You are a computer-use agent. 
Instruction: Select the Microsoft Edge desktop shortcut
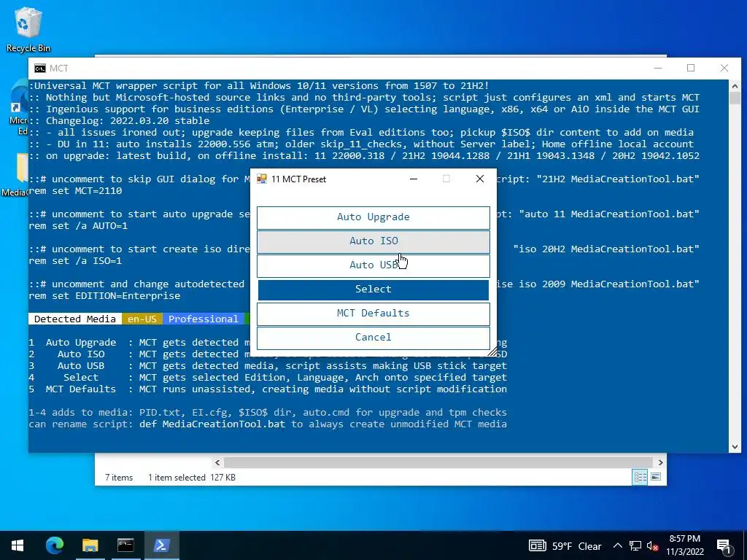[18, 108]
